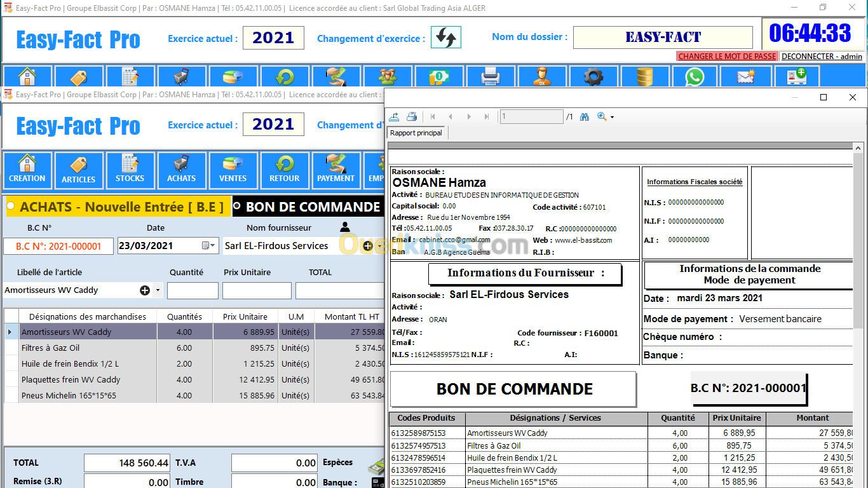
Task: Open the VENTES menu
Action: pyautogui.click(x=233, y=170)
